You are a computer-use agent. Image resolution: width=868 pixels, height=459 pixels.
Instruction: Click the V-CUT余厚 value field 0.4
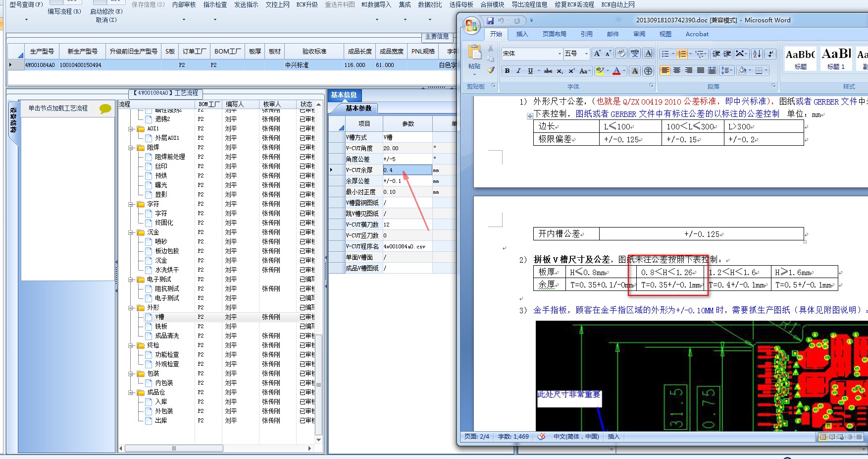[x=407, y=170]
